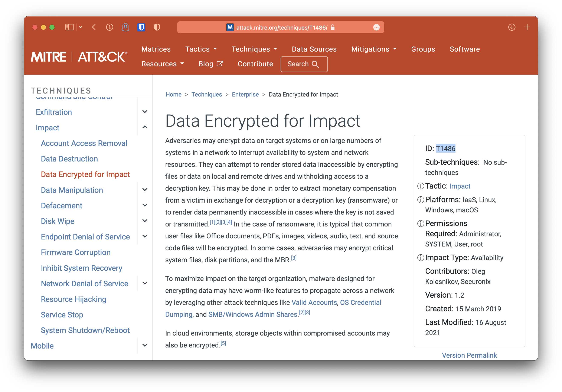Open Resource Hijacking technique

click(x=73, y=299)
